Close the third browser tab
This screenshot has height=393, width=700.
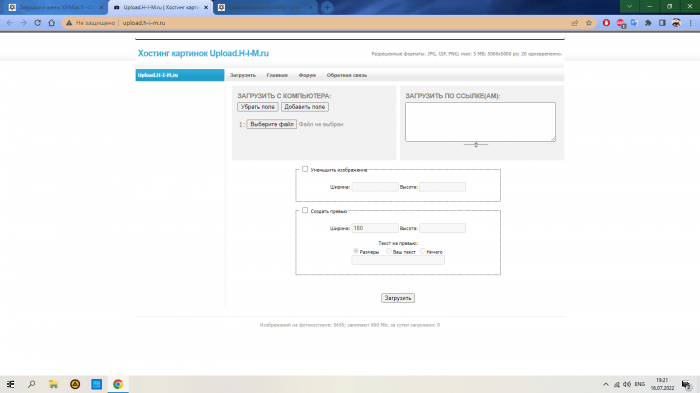(311, 8)
